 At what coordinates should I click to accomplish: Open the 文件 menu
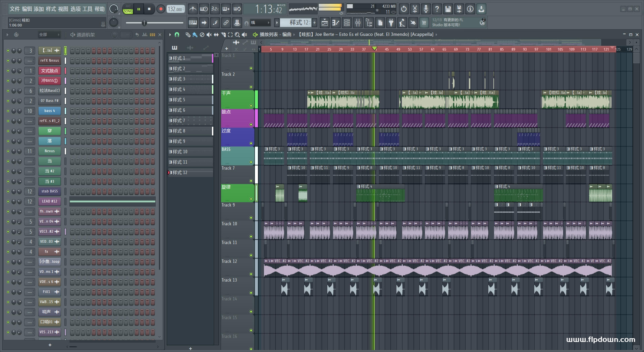coord(15,9)
